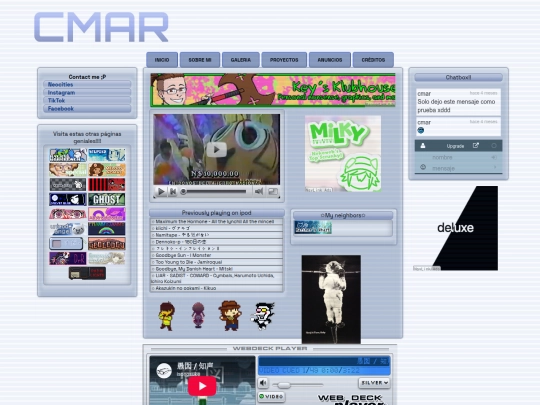Mute the video player speaker icon
The image size is (540, 405).
[259, 191]
